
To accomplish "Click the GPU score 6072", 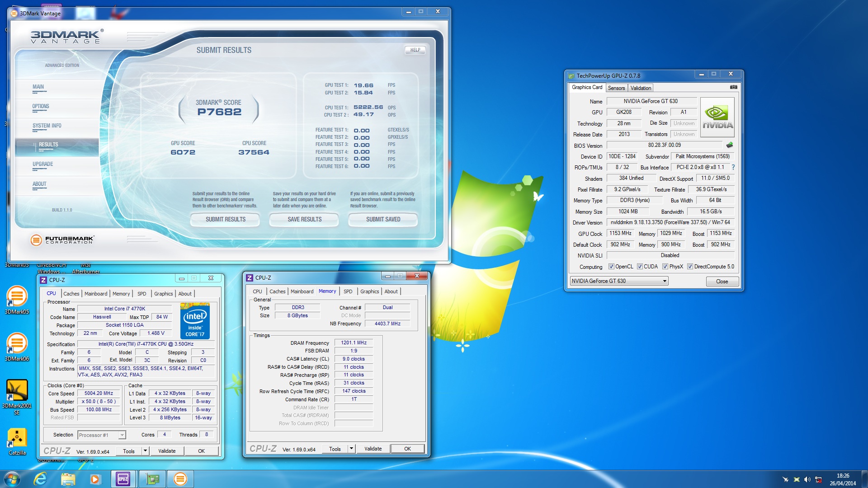I will pyautogui.click(x=183, y=152).
